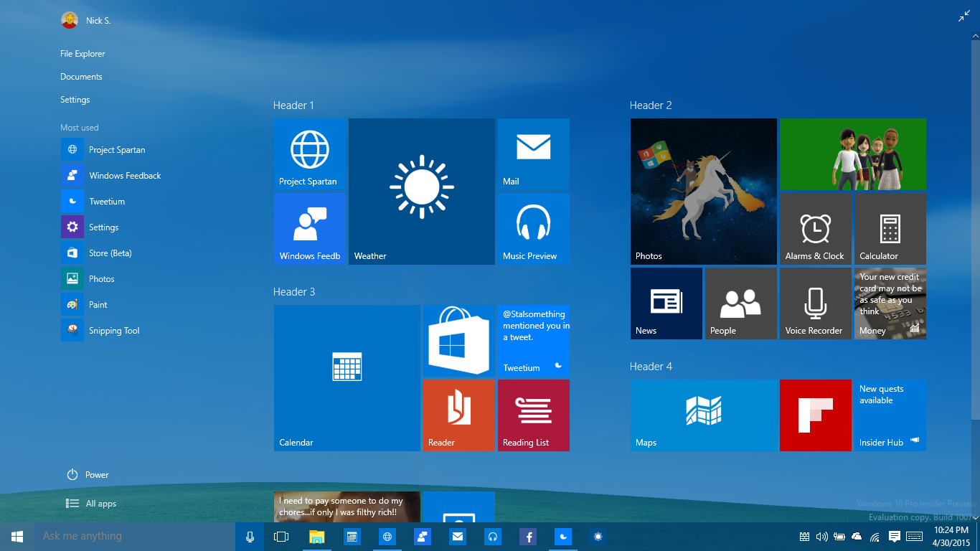Switch to Tweetium on the taskbar
The image size is (980, 551).
coord(563,536)
